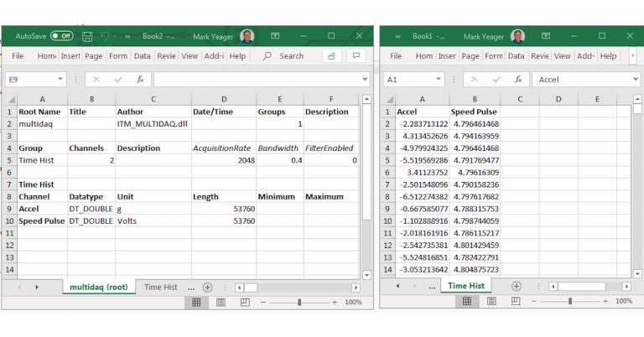The width and height of the screenshot is (644, 337).
Task: Click Save icon in Book2 title bar
Action: pyautogui.click(x=87, y=37)
